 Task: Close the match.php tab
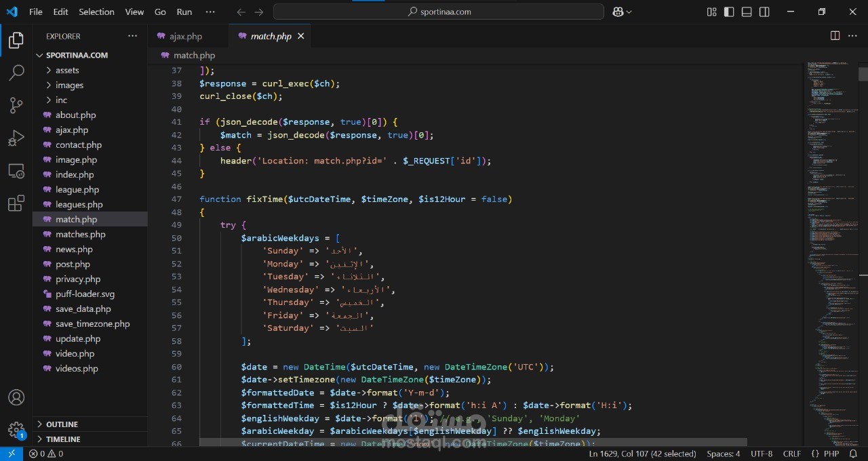[300, 36]
